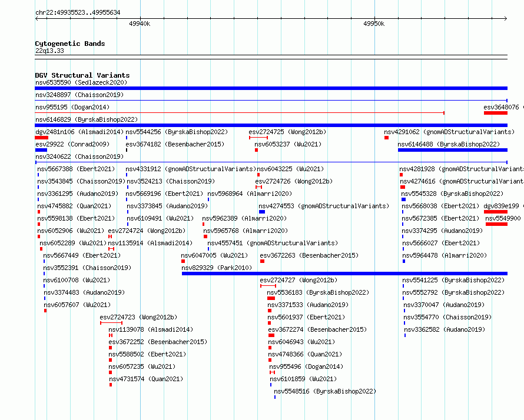The image size is (524, 420).
Task: Open nsv4557451 (gnomADStructuralVariants) variant
Action: point(273,243)
